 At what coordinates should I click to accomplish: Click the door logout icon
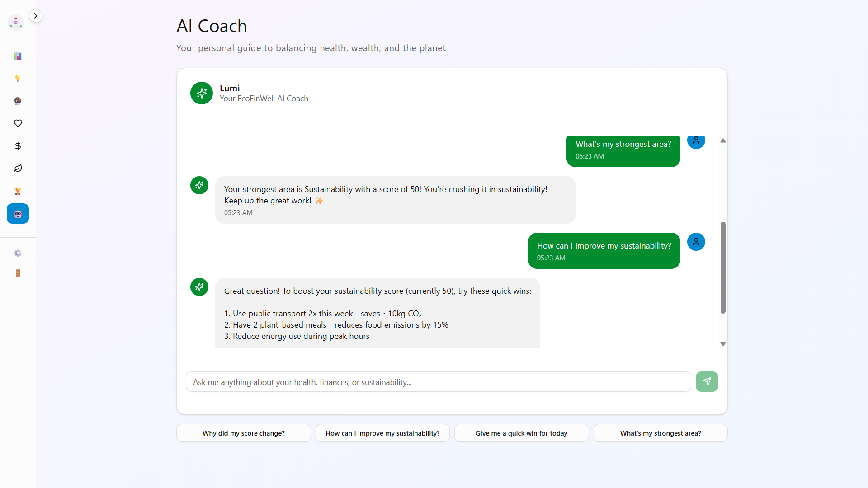click(18, 273)
